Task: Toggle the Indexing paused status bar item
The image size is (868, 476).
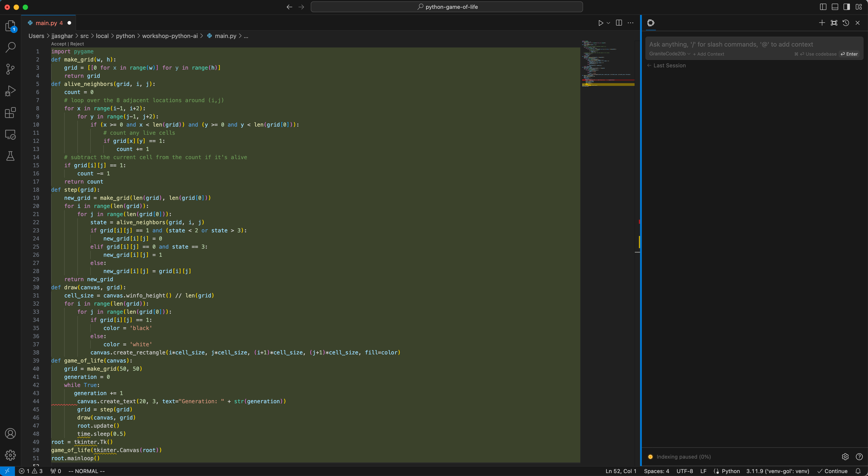Action: pos(680,457)
